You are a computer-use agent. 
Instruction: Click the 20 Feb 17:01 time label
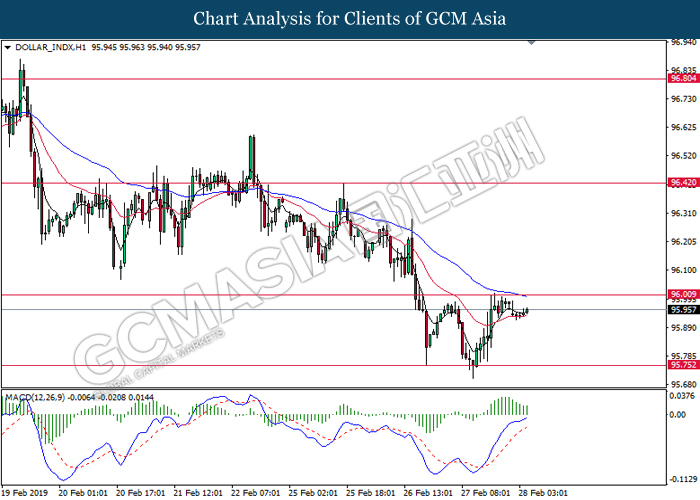(x=141, y=493)
